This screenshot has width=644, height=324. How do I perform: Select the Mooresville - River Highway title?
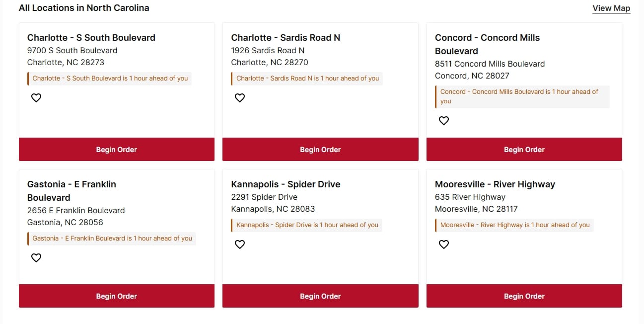click(495, 184)
